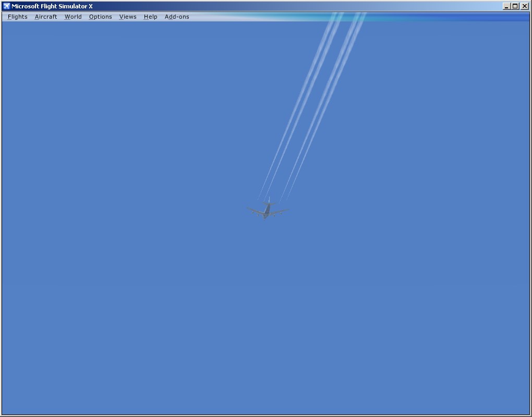532x417 pixels.
Task: Open the Help menu
Action: coord(150,17)
